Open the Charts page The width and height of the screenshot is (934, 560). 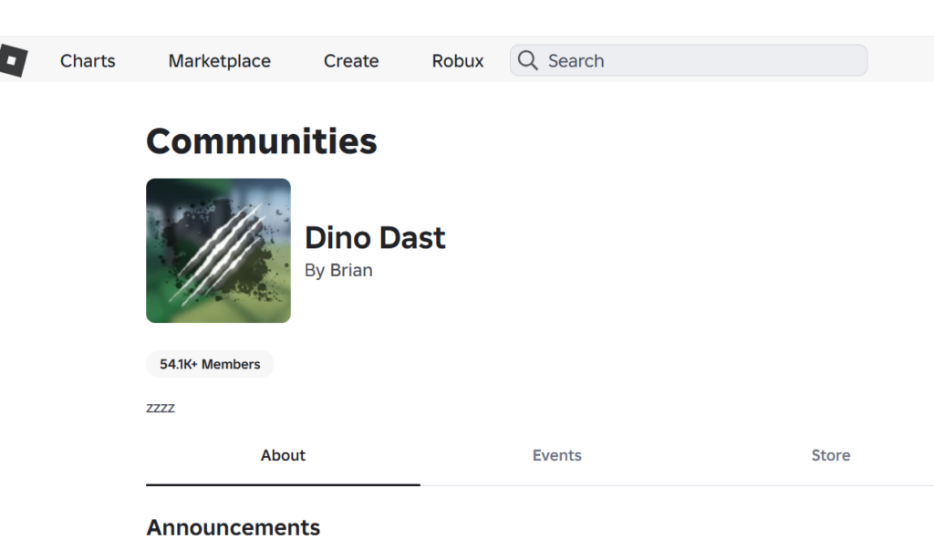click(x=88, y=61)
